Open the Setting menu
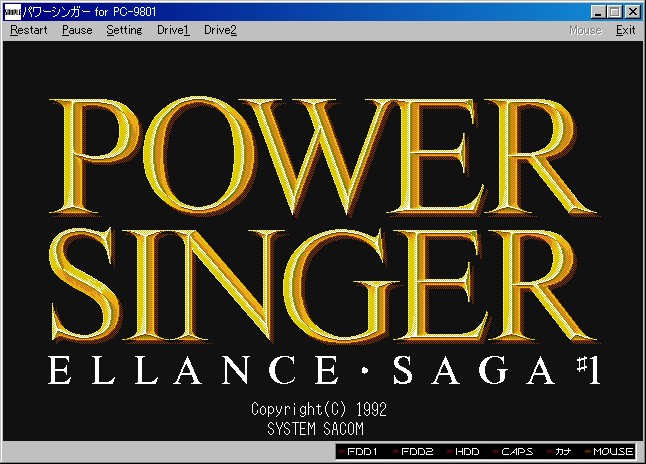The height and width of the screenshot is (464, 646). point(124,30)
